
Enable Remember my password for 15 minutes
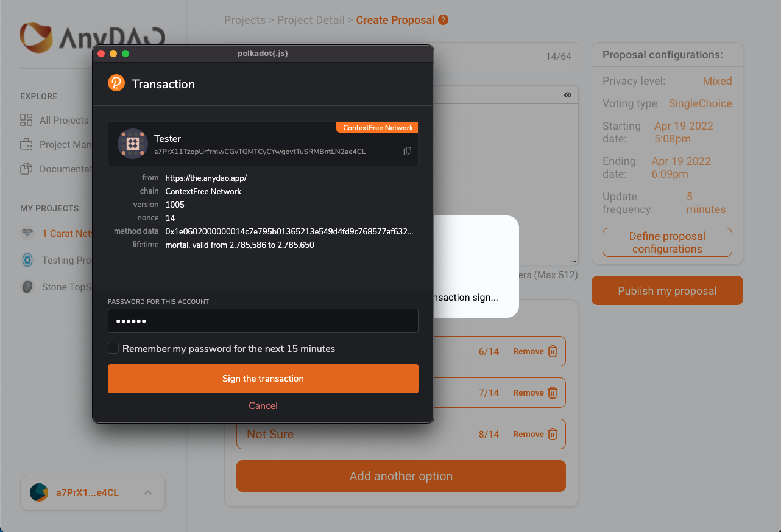click(113, 348)
